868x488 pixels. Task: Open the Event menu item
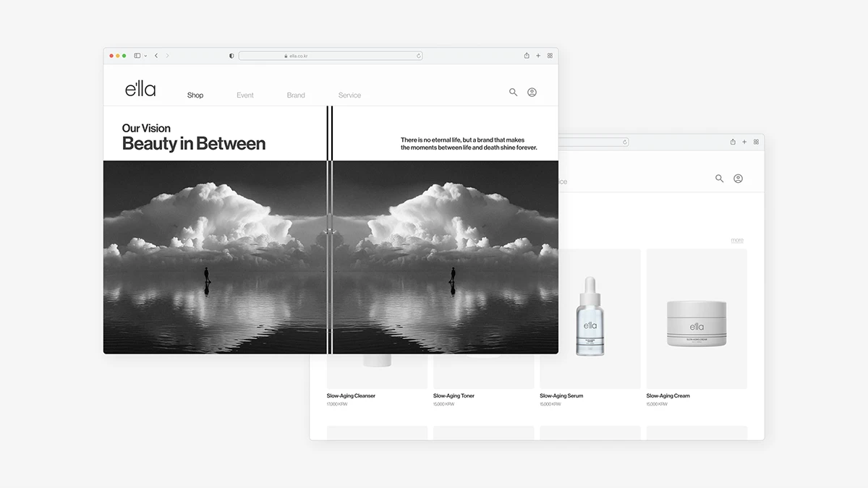(x=245, y=95)
